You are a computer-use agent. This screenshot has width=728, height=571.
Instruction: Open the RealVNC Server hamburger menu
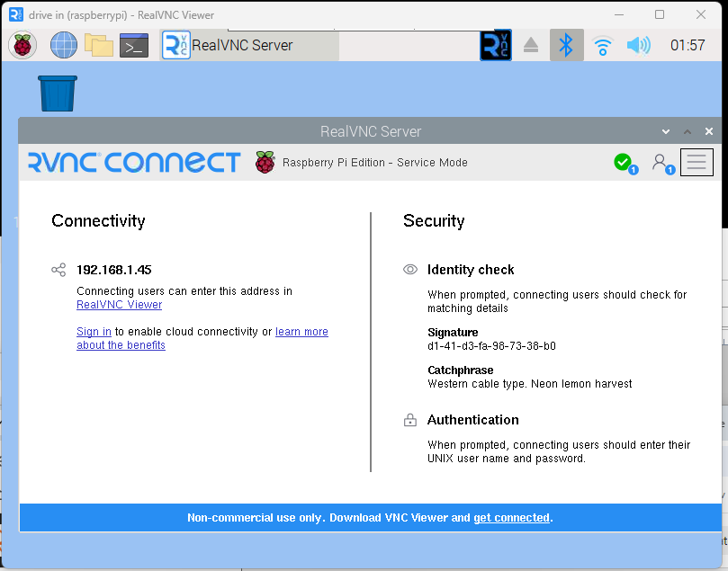click(697, 162)
